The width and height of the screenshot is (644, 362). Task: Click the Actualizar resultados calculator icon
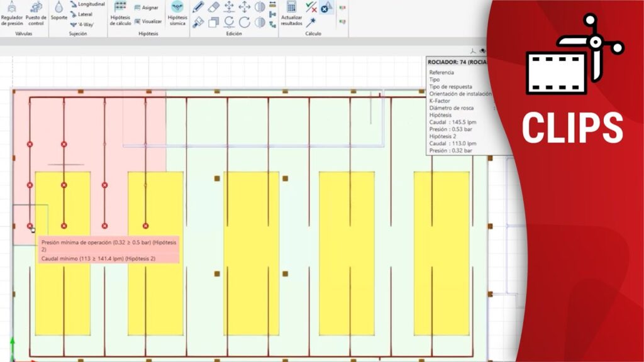click(291, 13)
